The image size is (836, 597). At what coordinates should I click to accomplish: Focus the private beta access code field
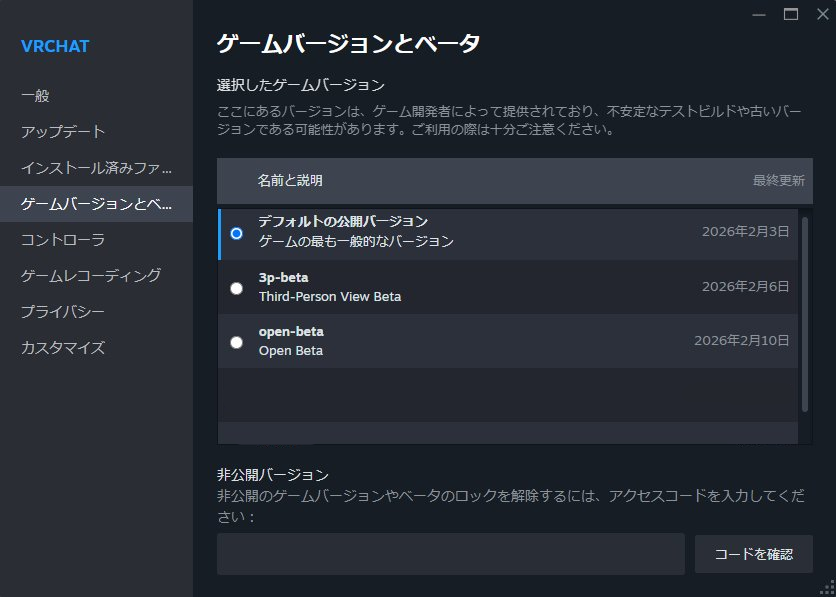click(x=450, y=554)
